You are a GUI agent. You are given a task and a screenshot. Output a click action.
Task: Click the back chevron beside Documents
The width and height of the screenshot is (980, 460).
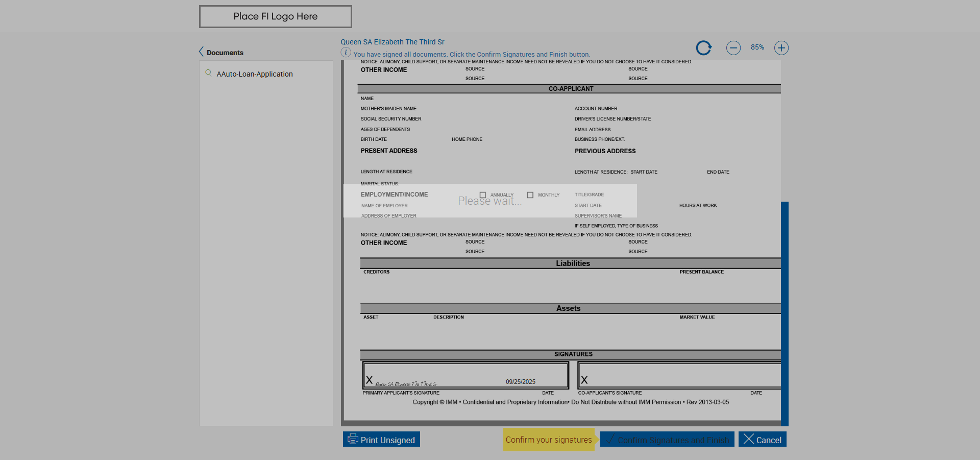tap(201, 52)
